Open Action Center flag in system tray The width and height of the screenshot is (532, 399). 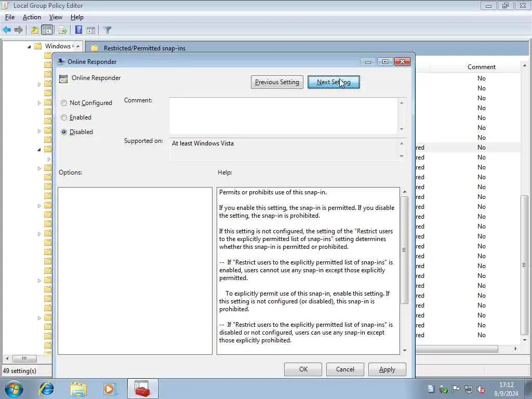(456, 389)
